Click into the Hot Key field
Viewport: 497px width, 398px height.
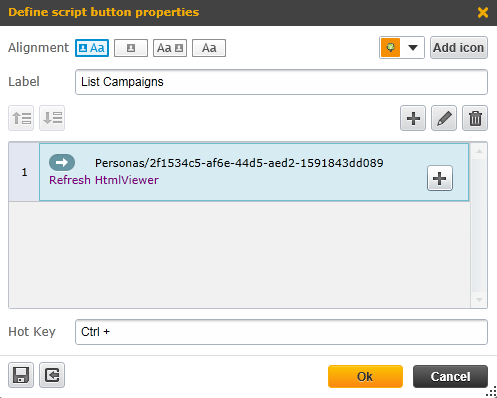281,332
